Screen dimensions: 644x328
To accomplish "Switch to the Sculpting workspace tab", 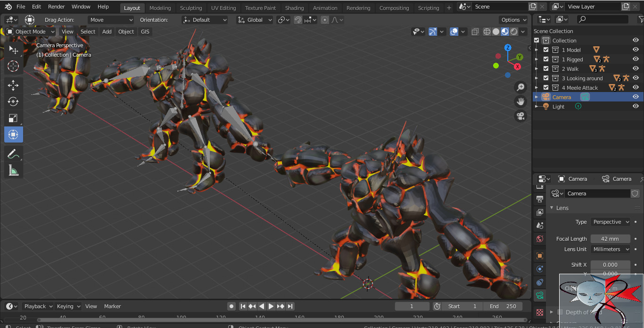I will (190, 8).
